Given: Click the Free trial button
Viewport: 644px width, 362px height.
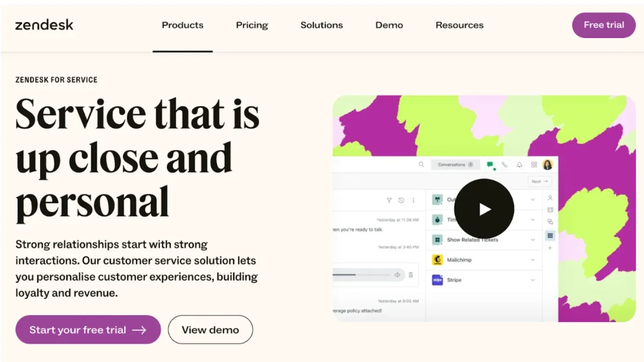Looking at the screenshot, I should pos(604,25).
